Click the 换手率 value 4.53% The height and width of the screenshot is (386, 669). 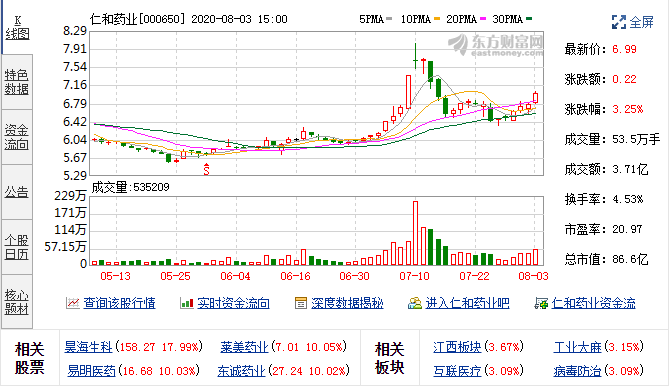point(628,199)
